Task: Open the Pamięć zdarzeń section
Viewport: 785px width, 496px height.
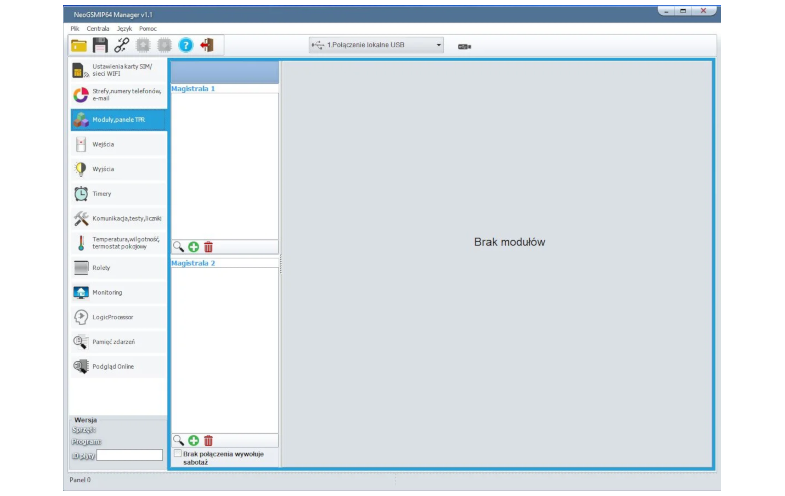Action: [119, 342]
